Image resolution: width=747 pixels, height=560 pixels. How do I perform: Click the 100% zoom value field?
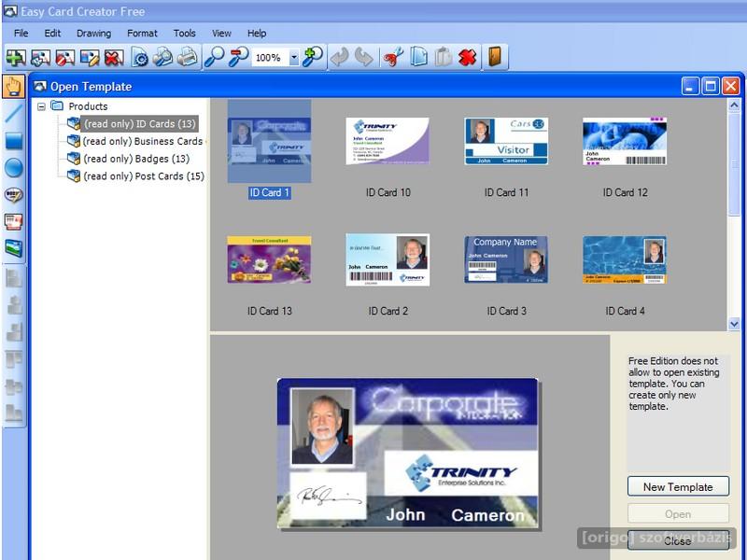[270, 58]
